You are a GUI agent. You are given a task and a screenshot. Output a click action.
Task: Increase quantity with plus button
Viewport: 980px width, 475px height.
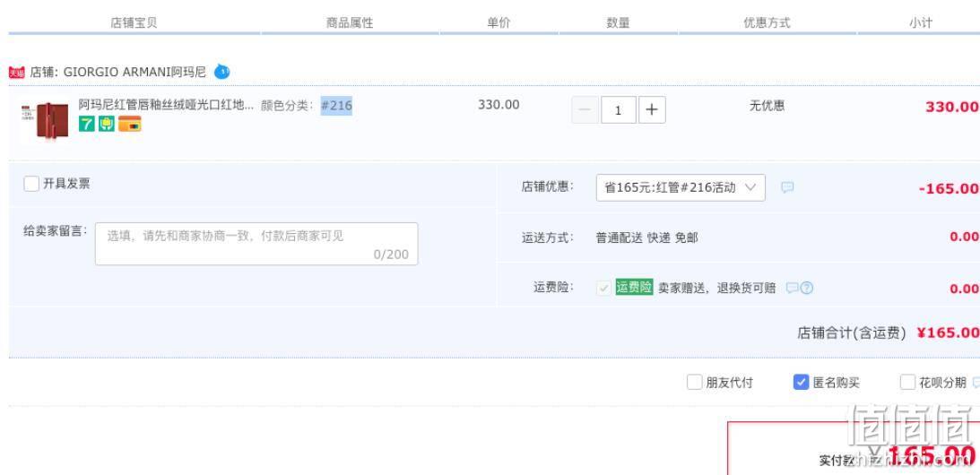coord(652,110)
